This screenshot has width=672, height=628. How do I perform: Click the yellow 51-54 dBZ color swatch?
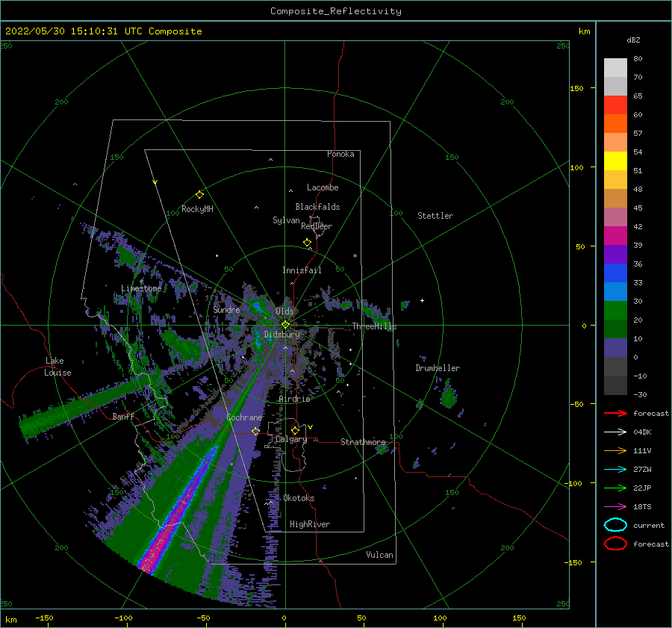click(x=615, y=161)
